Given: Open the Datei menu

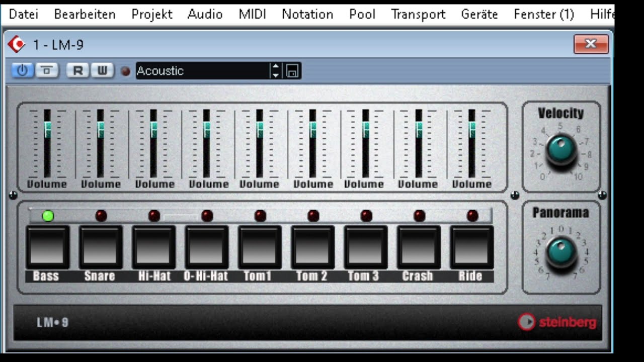Looking at the screenshot, I should pyautogui.click(x=24, y=14).
